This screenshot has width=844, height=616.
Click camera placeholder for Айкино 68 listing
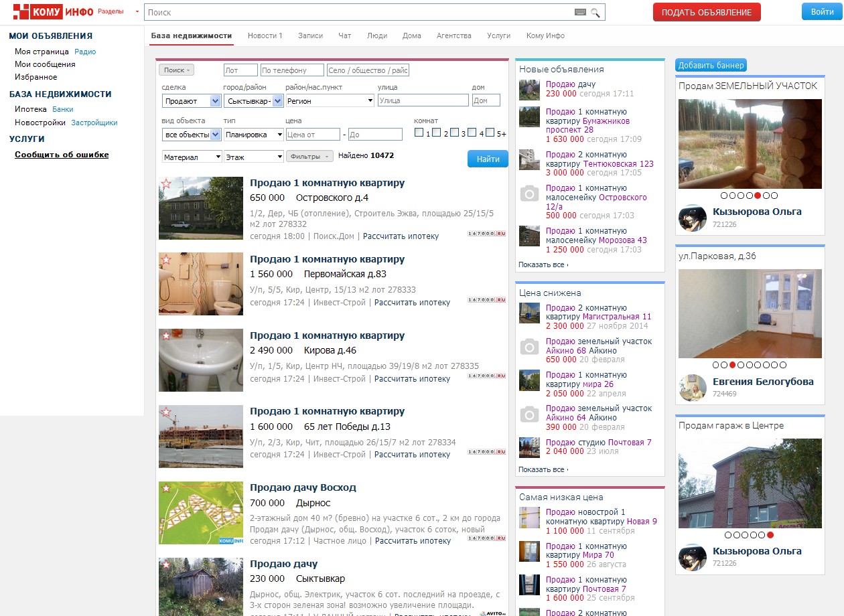coord(529,347)
